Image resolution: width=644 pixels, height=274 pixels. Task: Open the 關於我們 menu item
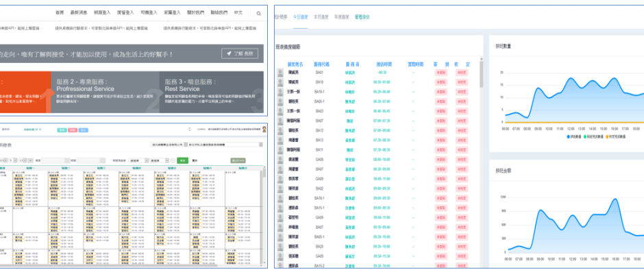coord(195,13)
